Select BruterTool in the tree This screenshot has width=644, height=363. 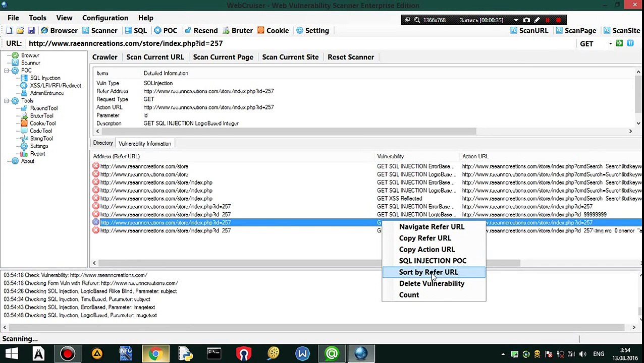41,116
